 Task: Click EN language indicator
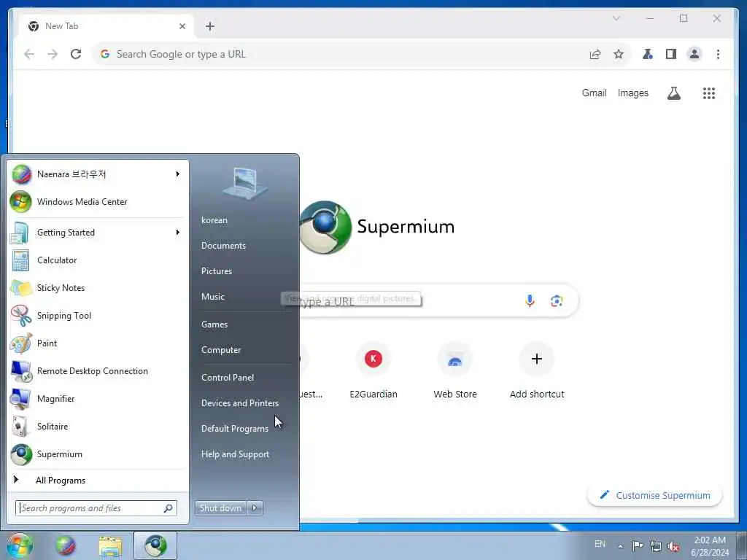point(600,544)
